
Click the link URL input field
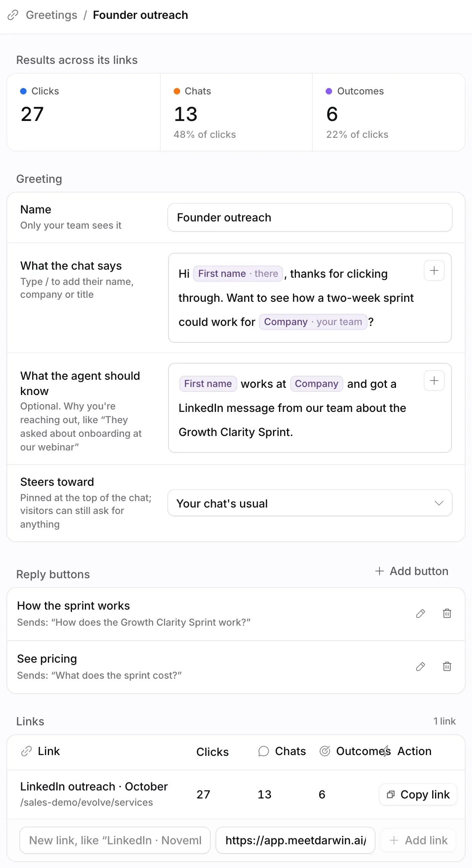[x=296, y=840]
